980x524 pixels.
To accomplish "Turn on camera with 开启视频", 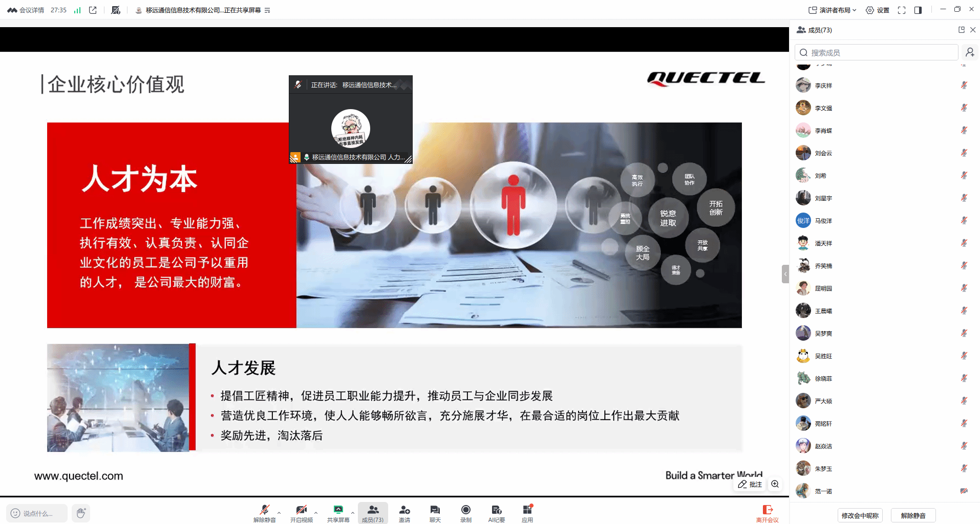I will 301,510.
